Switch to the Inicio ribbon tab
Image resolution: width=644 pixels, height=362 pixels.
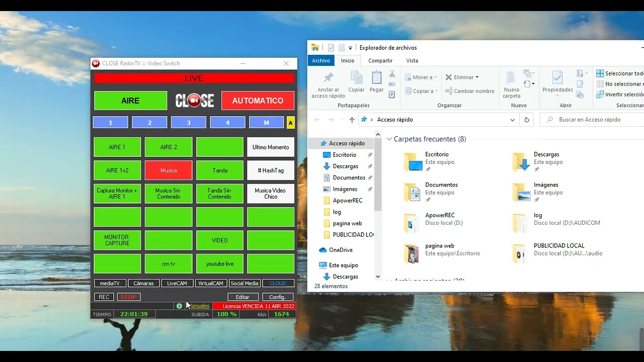coord(348,60)
